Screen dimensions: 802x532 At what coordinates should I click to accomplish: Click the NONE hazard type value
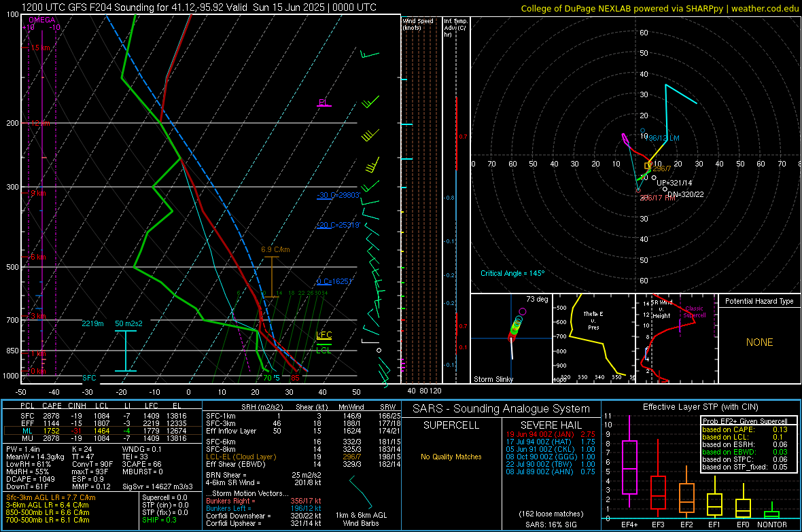(x=759, y=342)
